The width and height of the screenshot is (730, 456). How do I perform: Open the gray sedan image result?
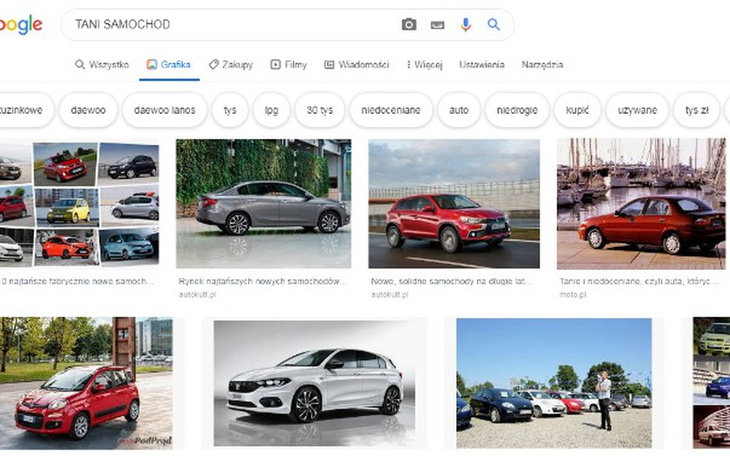point(264,204)
